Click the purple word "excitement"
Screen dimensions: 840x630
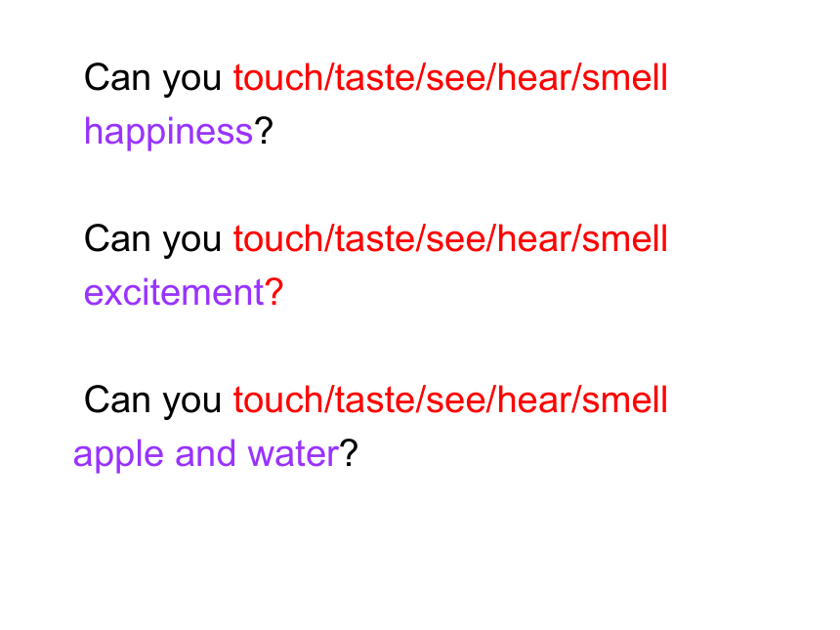[174, 292]
